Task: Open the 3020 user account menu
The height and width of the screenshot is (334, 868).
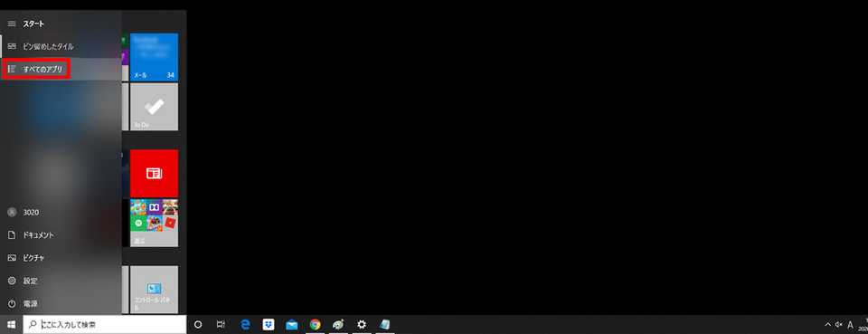Action: [61, 212]
